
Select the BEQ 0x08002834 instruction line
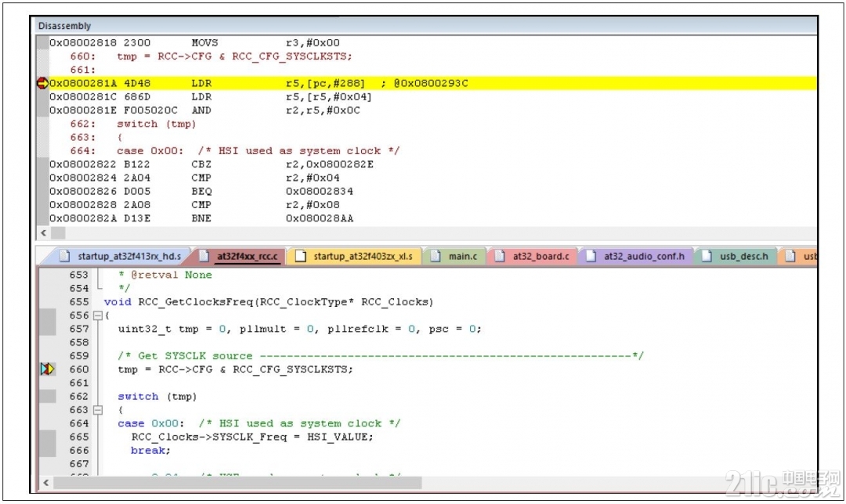click(201, 192)
